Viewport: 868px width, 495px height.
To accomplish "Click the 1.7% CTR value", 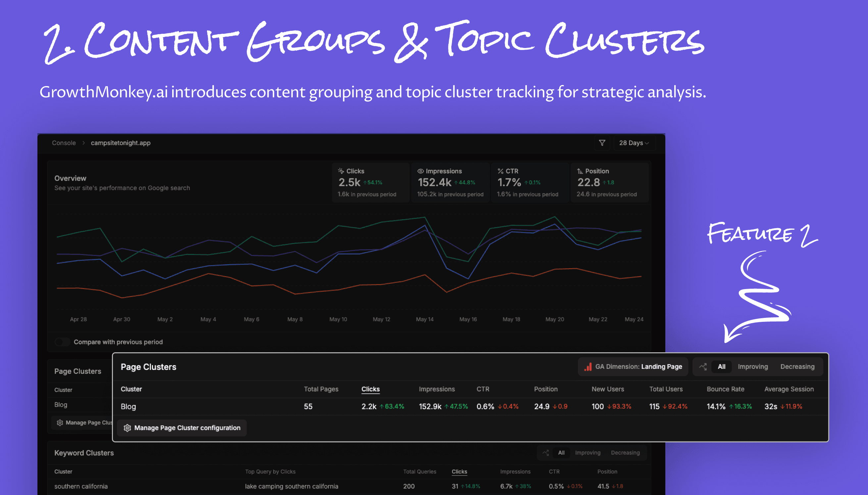I will tap(509, 182).
